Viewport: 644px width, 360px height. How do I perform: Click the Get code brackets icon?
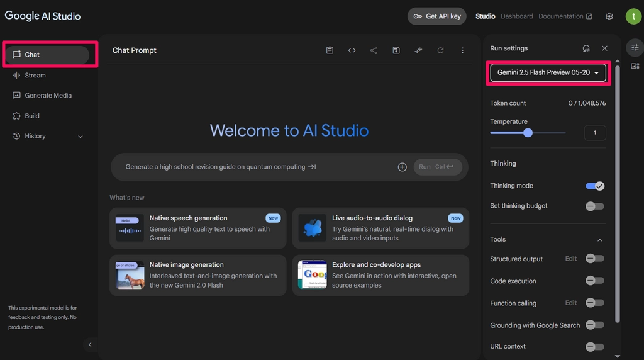tap(352, 50)
